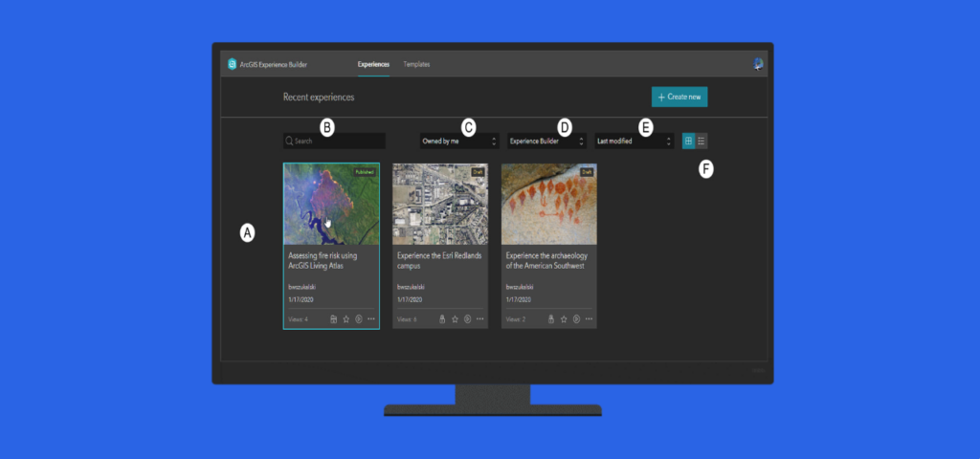Click play icon on Esri Redlands card
This screenshot has height=459, width=980.
467,319
